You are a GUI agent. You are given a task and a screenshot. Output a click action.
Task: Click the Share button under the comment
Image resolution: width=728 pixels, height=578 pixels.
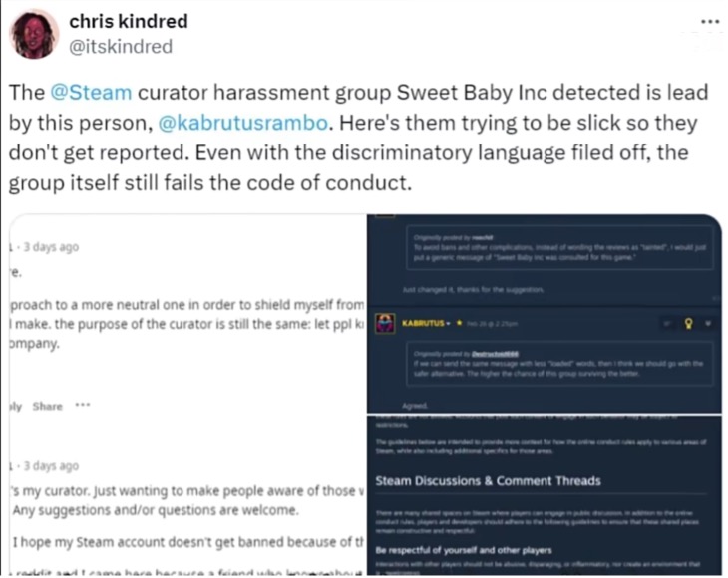tap(47, 407)
